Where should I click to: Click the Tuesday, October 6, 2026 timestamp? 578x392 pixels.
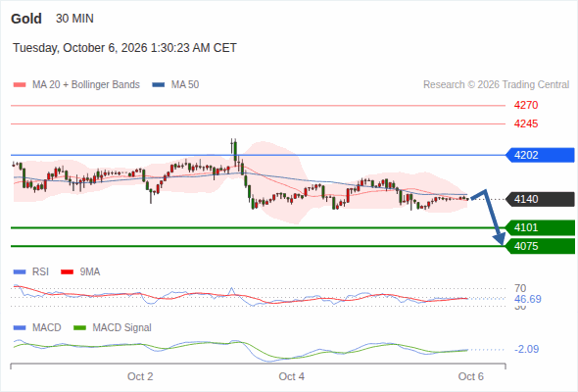[124, 48]
